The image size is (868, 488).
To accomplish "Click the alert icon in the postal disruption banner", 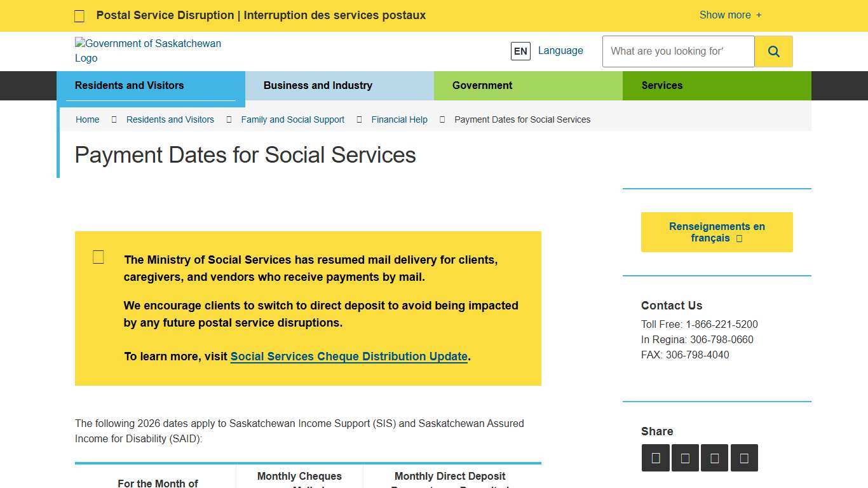I will (x=79, y=15).
